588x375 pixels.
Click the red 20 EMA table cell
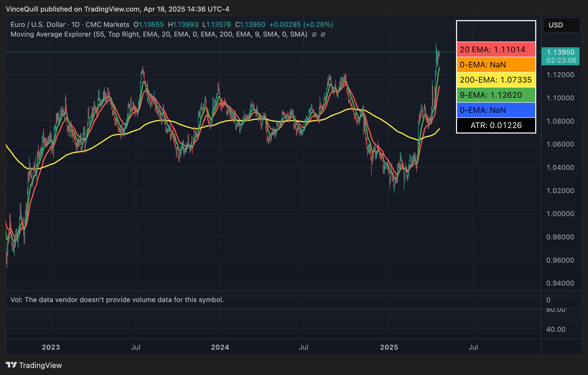tap(496, 49)
